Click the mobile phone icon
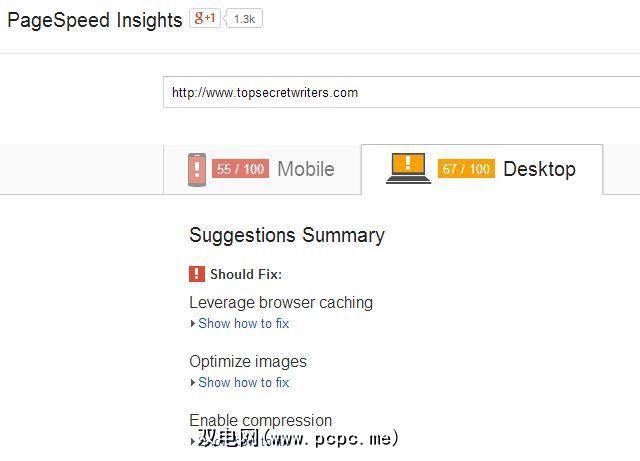 click(196, 169)
